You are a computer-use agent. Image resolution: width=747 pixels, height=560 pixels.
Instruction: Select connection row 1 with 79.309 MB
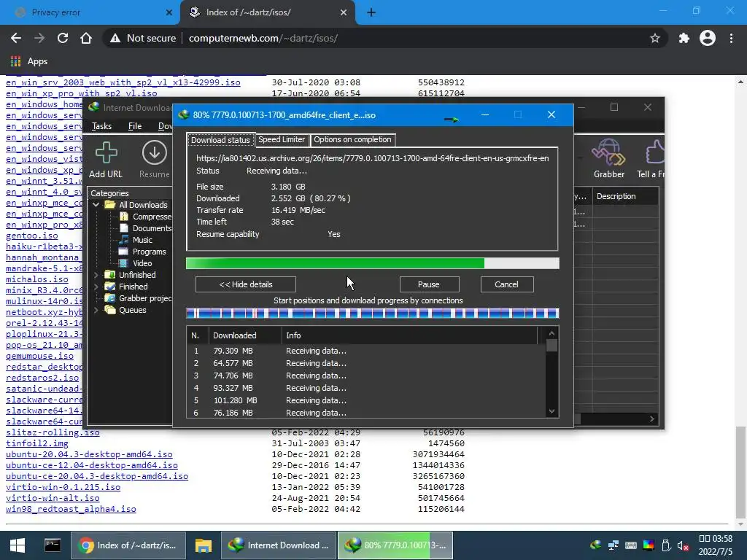pos(366,351)
